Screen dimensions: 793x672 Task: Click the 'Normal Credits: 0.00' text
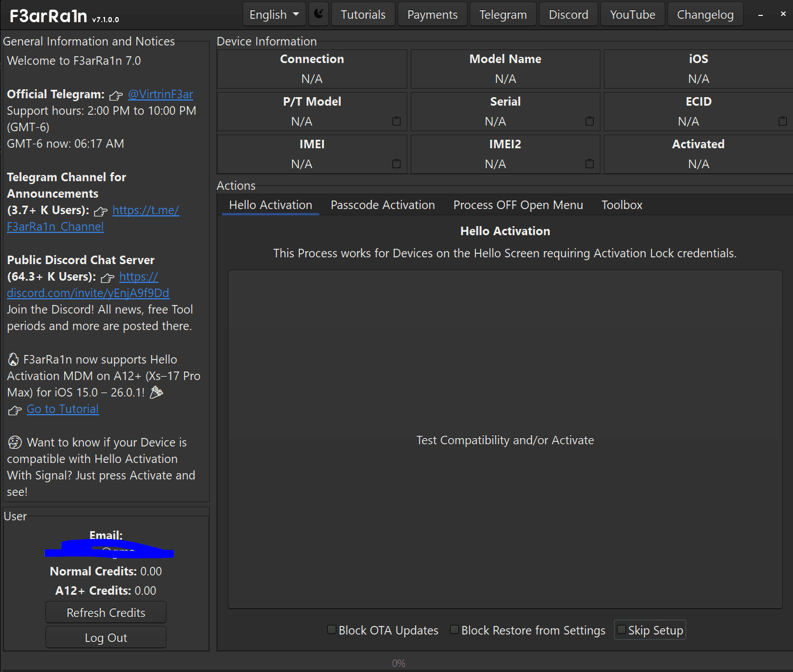tap(106, 571)
